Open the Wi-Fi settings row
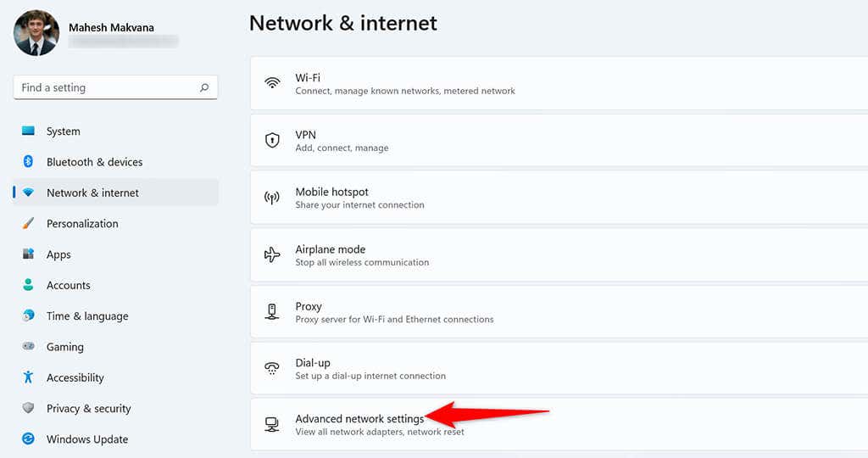The height and width of the screenshot is (458, 868). 559,83
